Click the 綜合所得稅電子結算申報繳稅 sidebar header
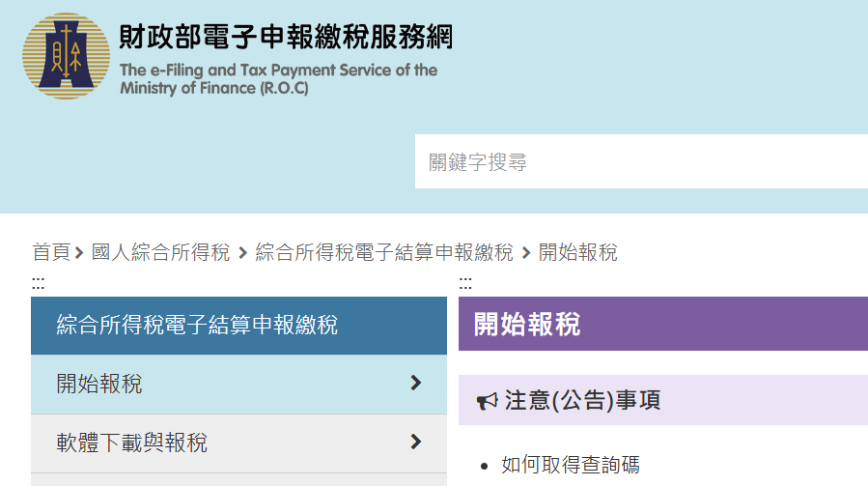The image size is (868, 486). click(238, 326)
